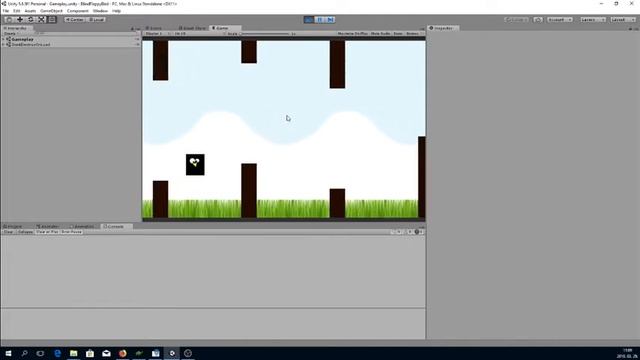This screenshot has width=640, height=360.
Task: Click the heart bird sprite in Game view
Action: [195, 164]
